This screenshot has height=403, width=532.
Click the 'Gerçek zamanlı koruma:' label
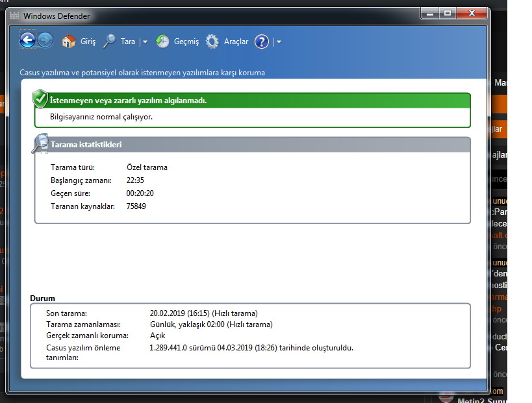click(87, 336)
